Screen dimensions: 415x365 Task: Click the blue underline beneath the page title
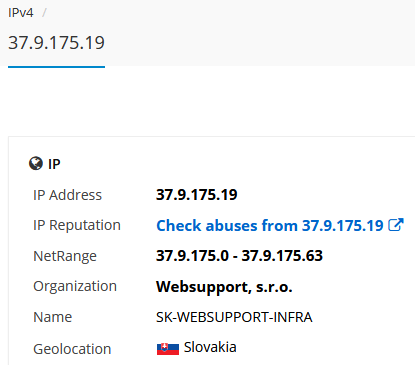(56, 67)
